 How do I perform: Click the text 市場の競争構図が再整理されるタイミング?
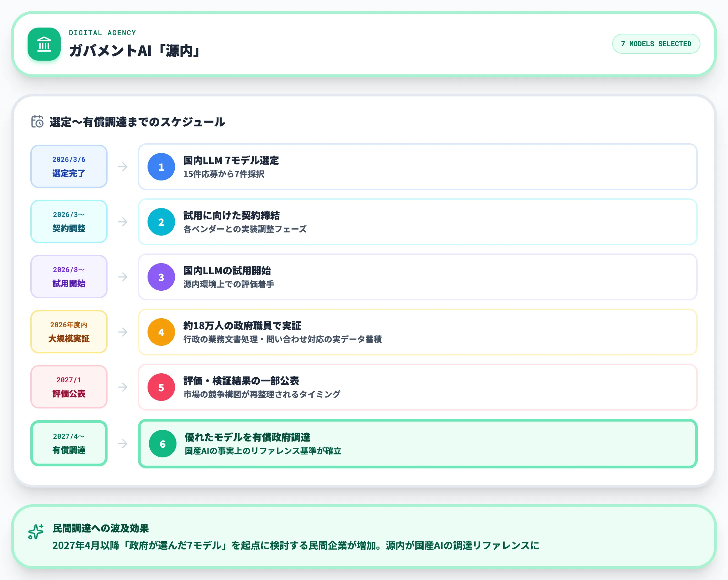pos(262,394)
